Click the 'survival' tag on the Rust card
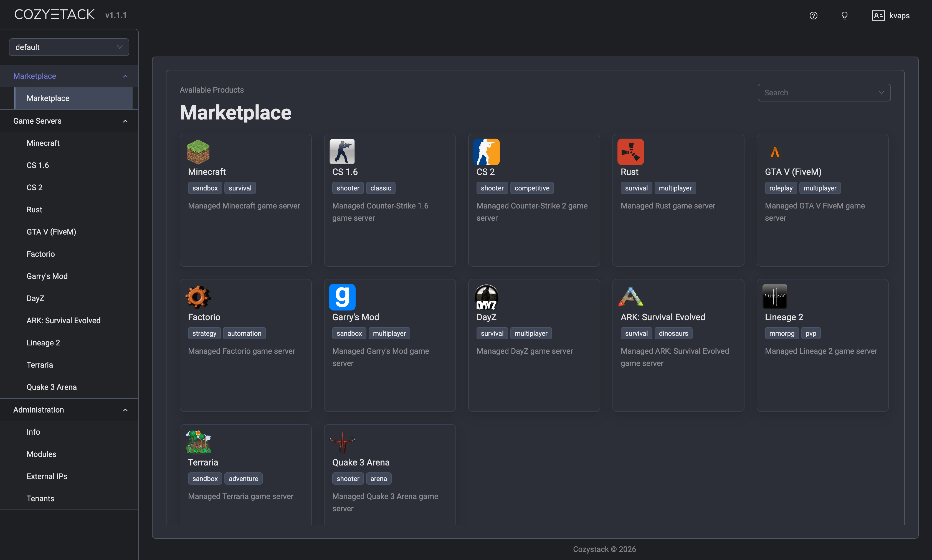Image resolution: width=932 pixels, height=560 pixels. (x=636, y=188)
